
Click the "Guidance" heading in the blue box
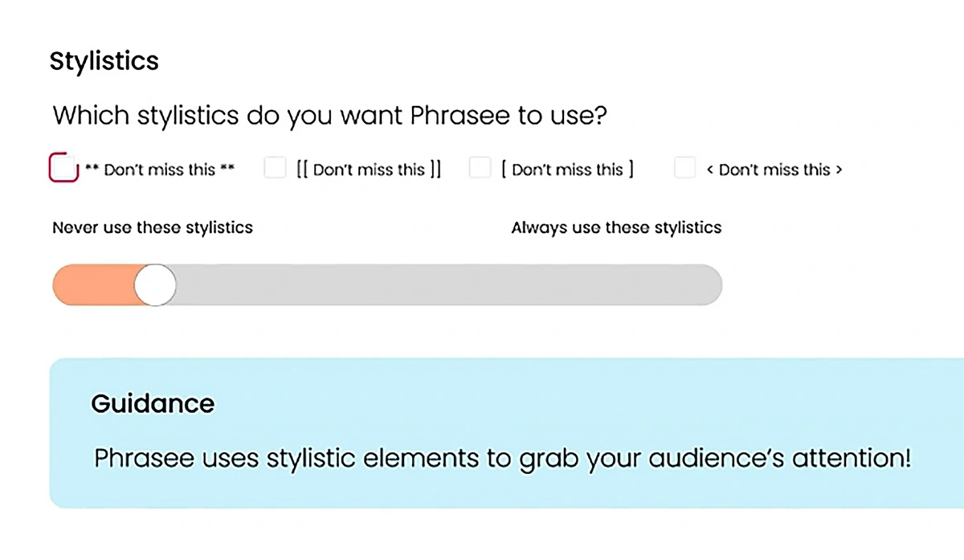pyautogui.click(x=153, y=403)
